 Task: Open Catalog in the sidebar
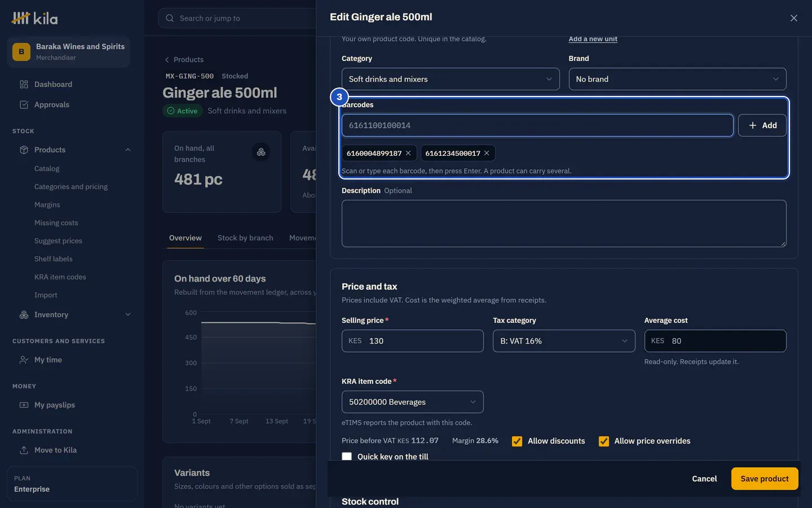tap(47, 168)
